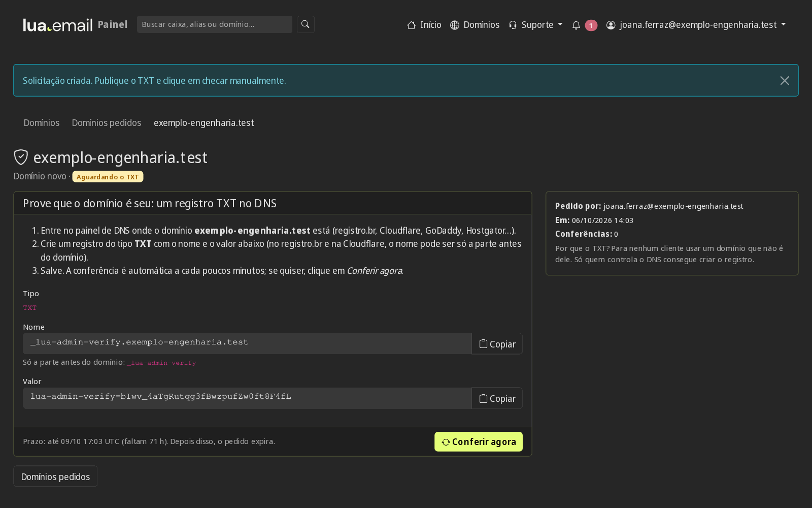The height and width of the screenshot is (508, 812).
Task: Open Domínios in the top navbar
Action: click(475, 25)
